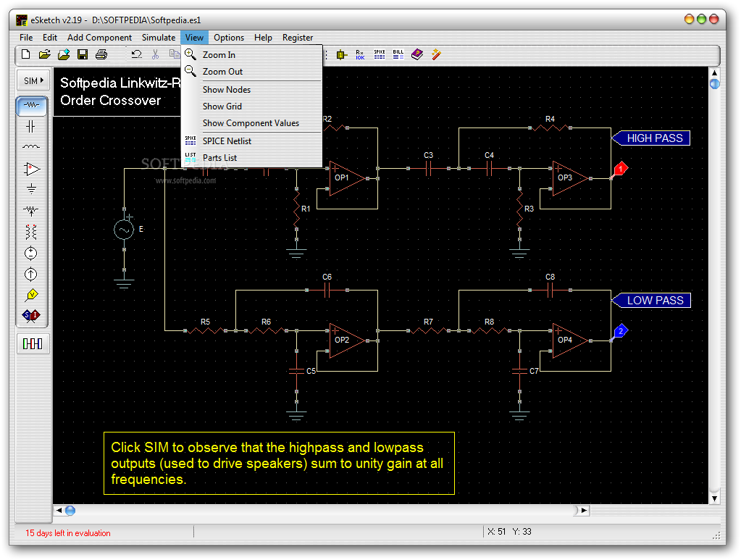Click the horizontal scrollbar blue thumb
This screenshot has height=560, width=741.
70,511
